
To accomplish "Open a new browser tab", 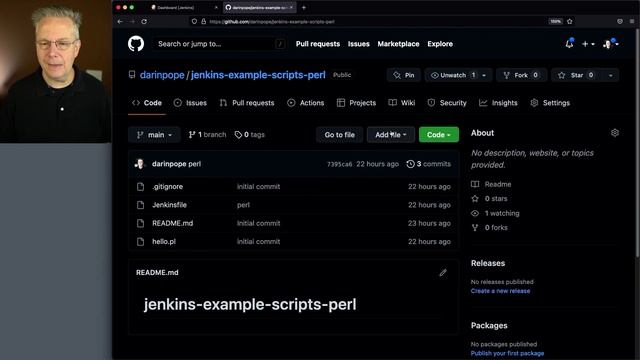I will pyautogui.click(x=304, y=7).
